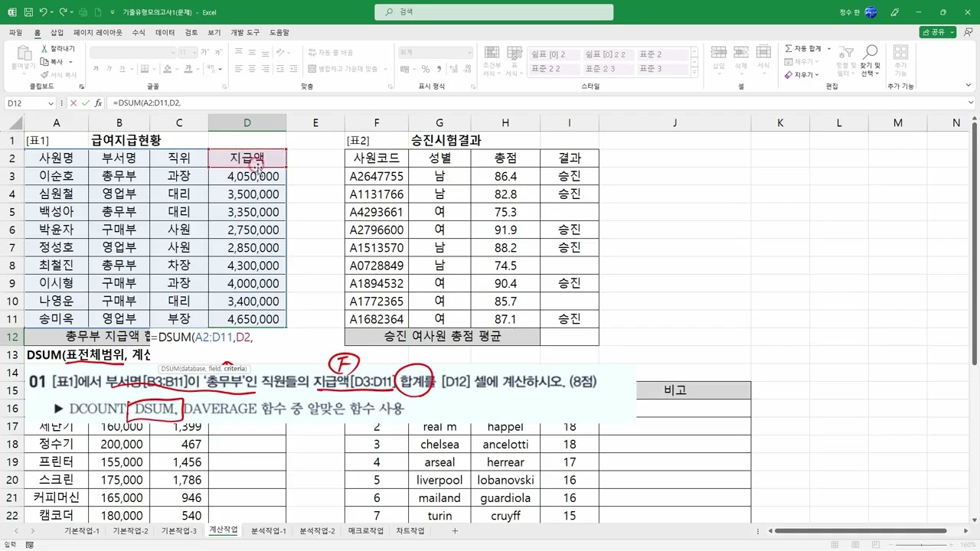Click AutoSum (자동 합계) sigma icon
The height and width of the screenshot is (551, 980).
[x=789, y=48]
